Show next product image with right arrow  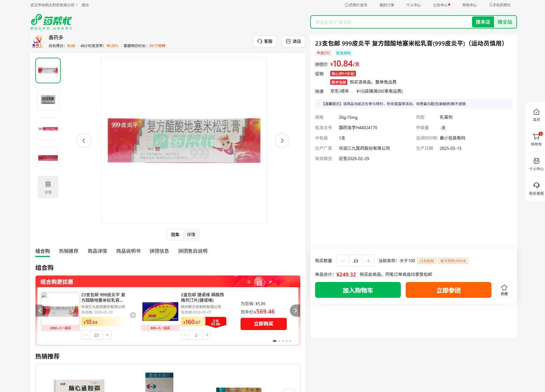pyautogui.click(x=282, y=141)
